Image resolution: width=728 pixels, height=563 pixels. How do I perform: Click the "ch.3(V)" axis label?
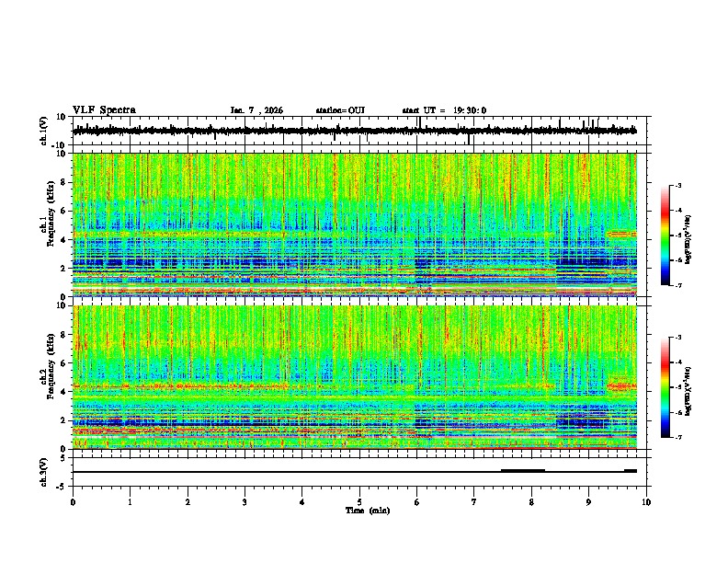point(44,472)
